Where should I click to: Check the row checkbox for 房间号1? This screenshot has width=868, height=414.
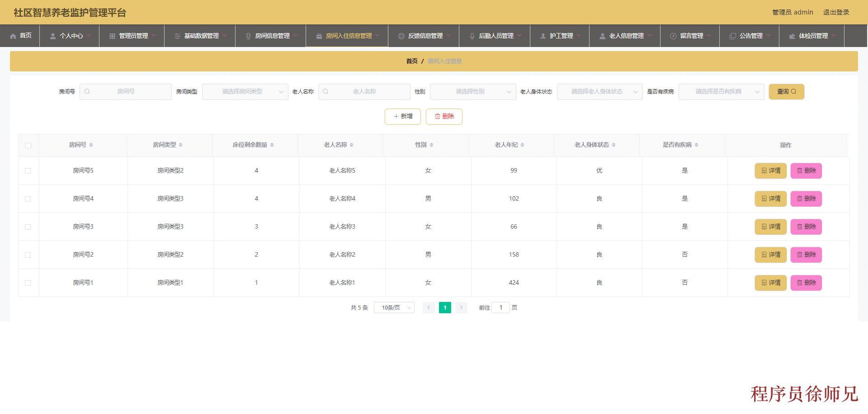28,282
